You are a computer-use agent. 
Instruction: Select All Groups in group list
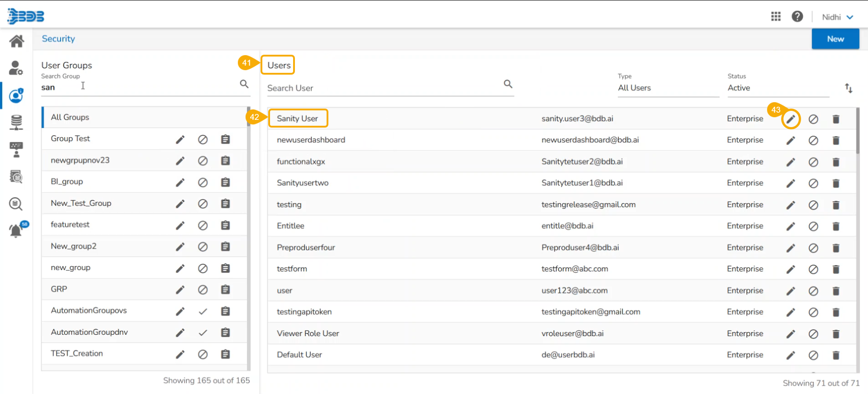tap(70, 117)
